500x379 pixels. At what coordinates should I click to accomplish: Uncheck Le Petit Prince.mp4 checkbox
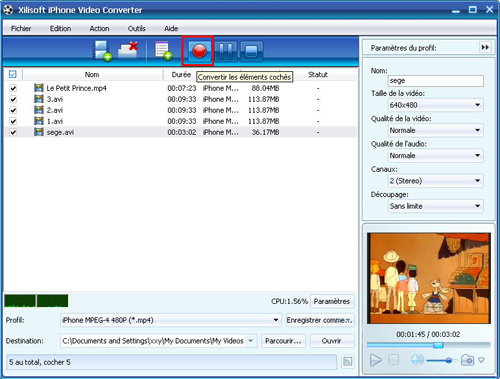13,88
